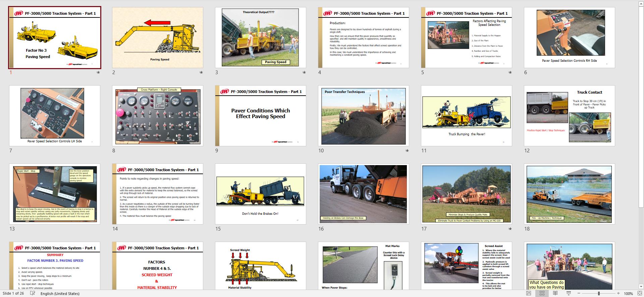Click slide number 18 label
This screenshot has width=644, height=297.
click(527, 229)
